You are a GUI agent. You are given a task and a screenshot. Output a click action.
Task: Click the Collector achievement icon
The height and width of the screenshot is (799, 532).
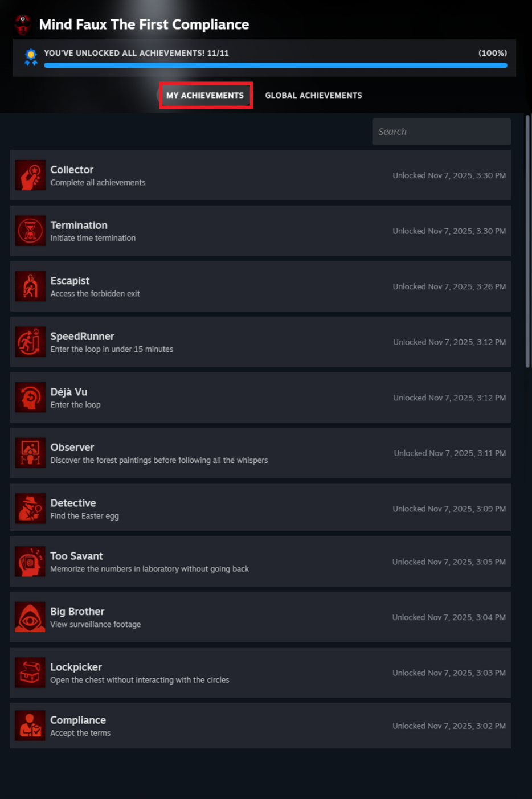(30, 175)
